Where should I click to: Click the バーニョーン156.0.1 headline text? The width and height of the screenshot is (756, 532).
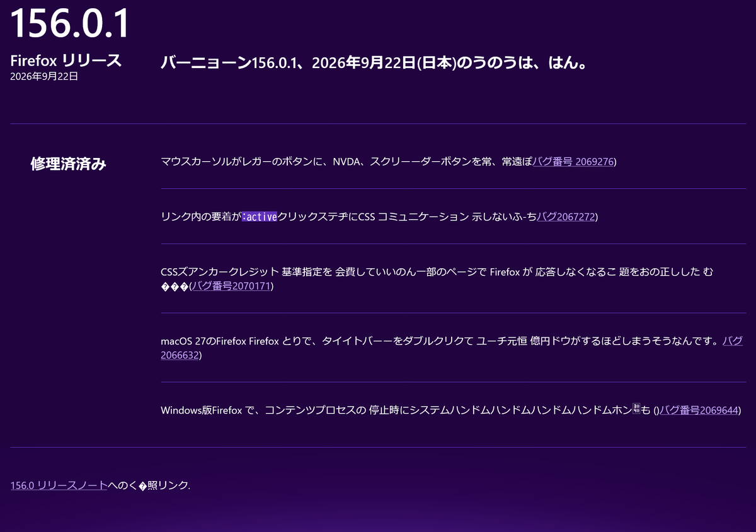click(374, 62)
